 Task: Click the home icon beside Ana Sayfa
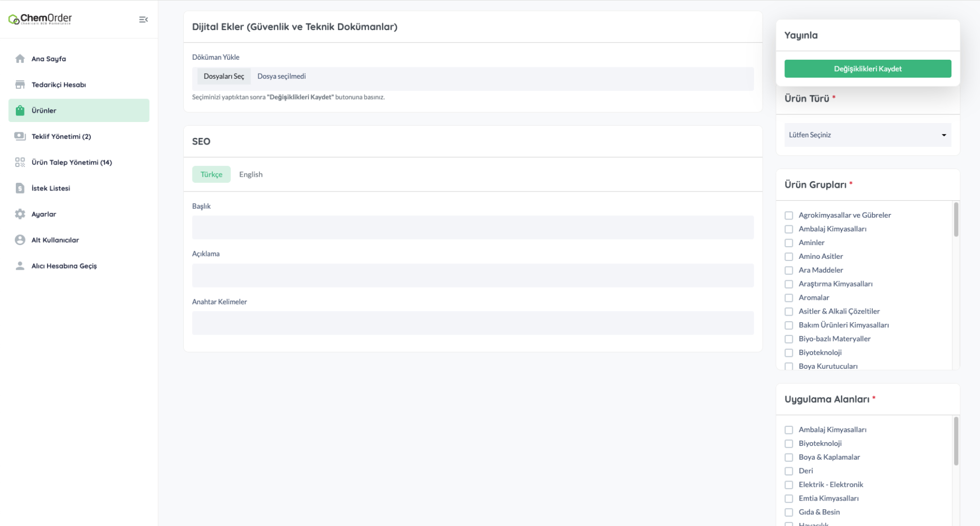pos(20,59)
